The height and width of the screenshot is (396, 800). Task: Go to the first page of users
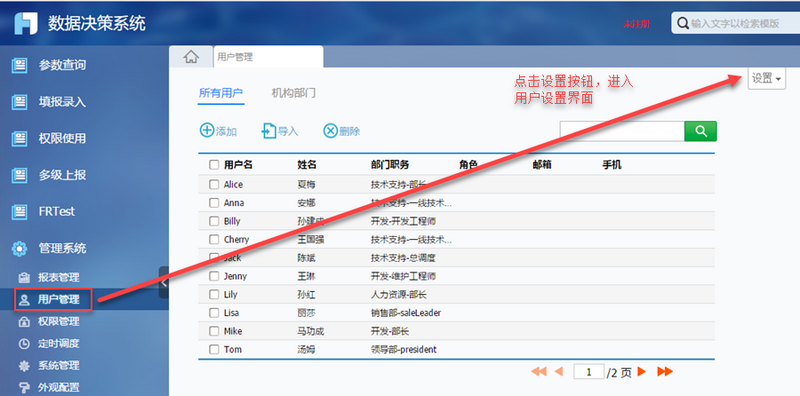[x=539, y=372]
